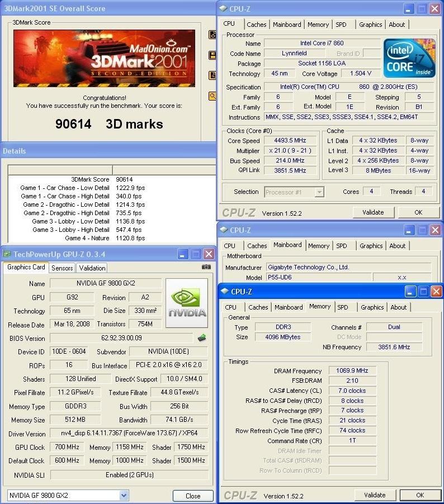Click OK in the top CPU-Z window
The image size is (444, 504).
point(419,212)
